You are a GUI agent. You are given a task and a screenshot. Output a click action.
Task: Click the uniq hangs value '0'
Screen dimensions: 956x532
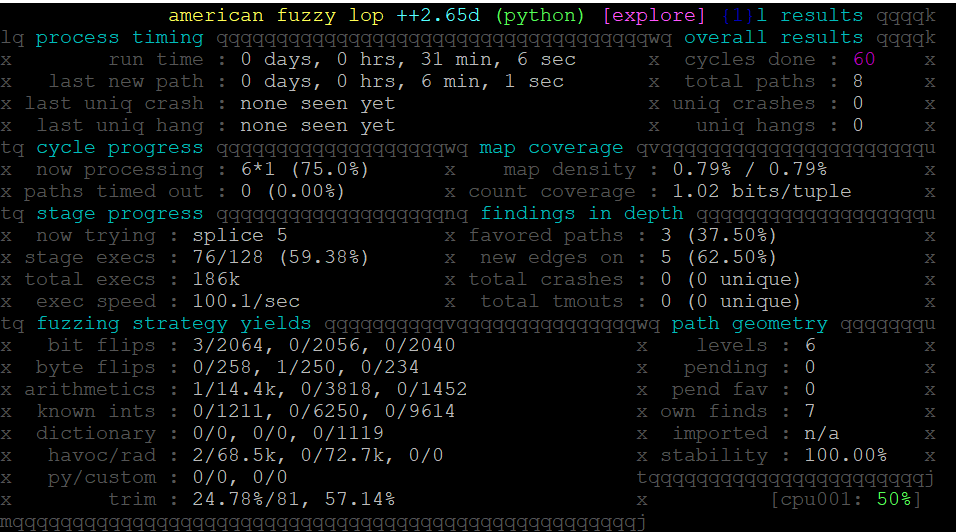coord(858,126)
